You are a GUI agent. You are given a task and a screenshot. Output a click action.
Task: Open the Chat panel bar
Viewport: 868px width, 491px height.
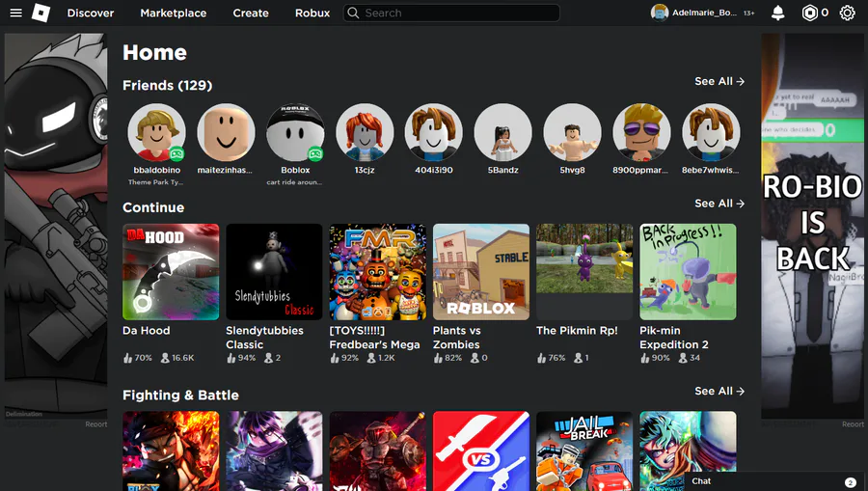(773, 481)
